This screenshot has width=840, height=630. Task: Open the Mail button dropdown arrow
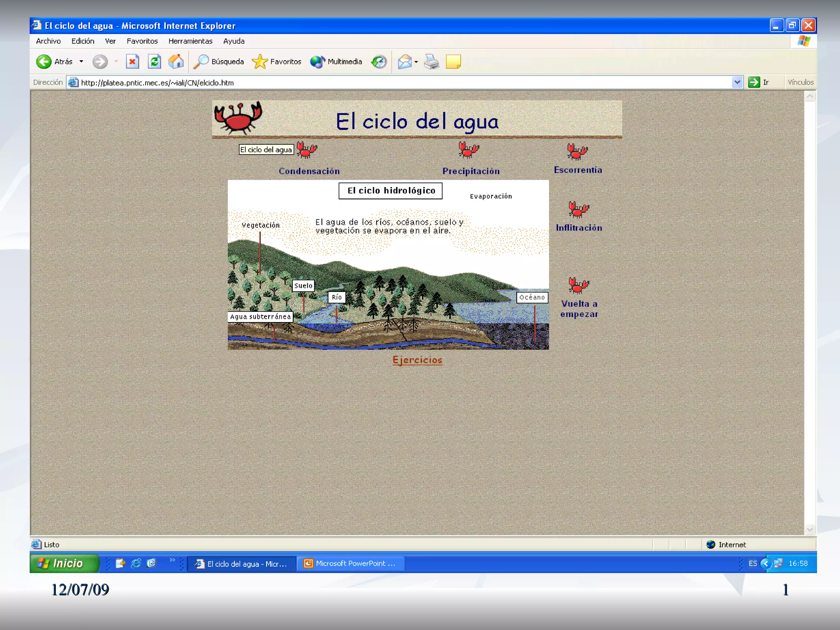coord(416,62)
